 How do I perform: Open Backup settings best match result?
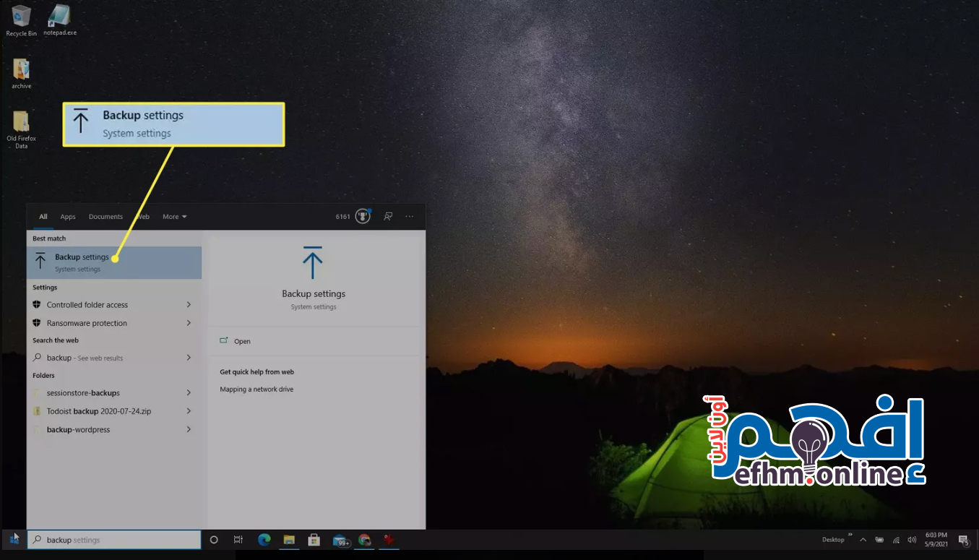click(113, 262)
